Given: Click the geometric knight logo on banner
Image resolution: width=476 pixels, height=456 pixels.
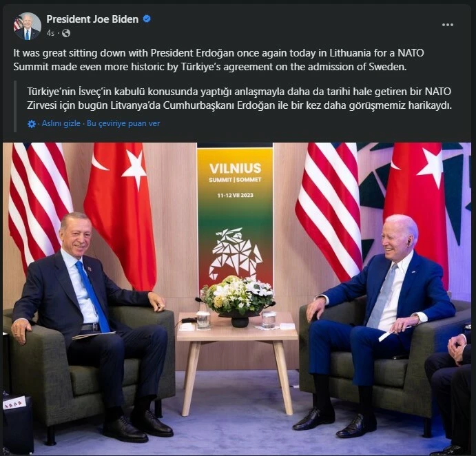Looking at the screenshot, I should pos(236,253).
